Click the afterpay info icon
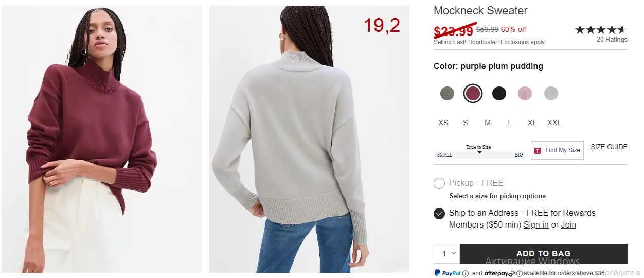Image resolution: width=644 pixels, height=278 pixels. (519, 273)
